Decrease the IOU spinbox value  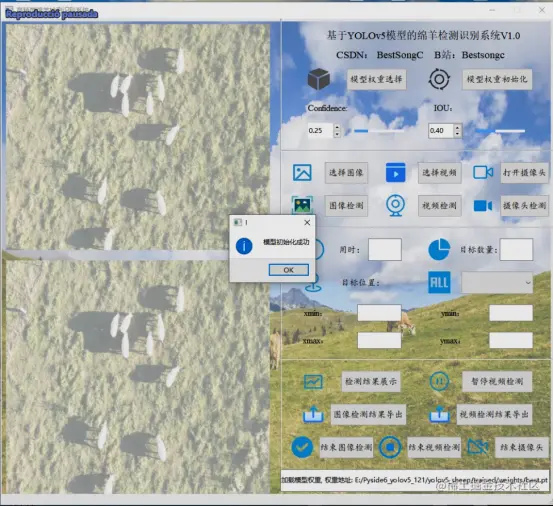[x=458, y=134]
